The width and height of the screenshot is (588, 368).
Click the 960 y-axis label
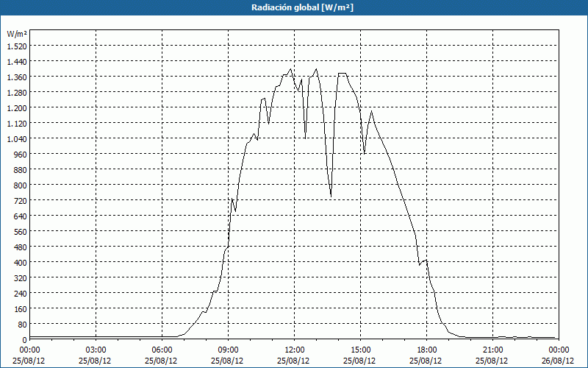[x=21, y=155]
